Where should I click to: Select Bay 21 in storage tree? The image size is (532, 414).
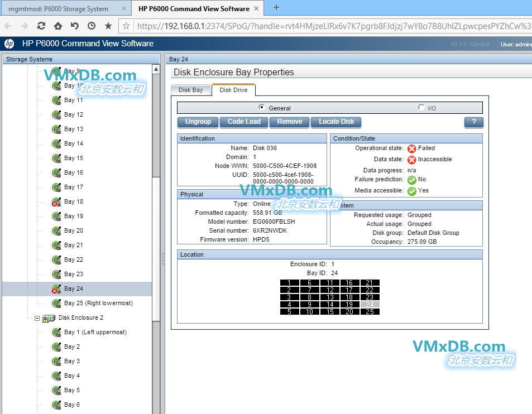point(74,245)
